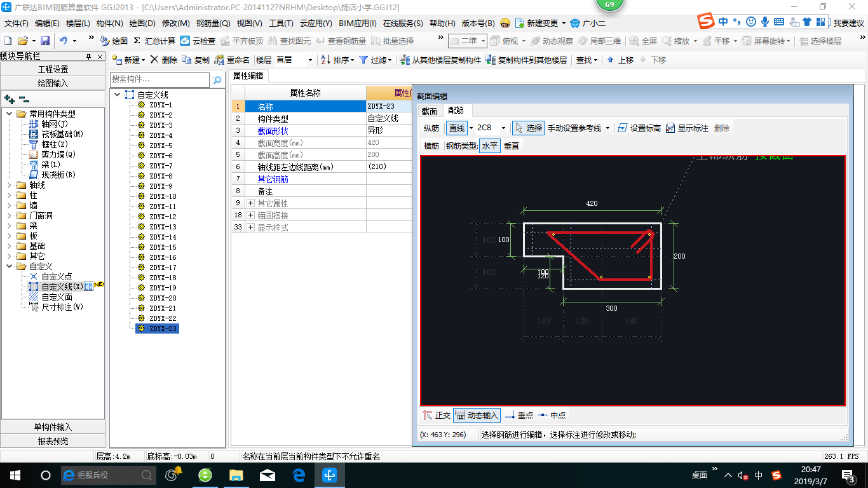Expand the 显示样式 property row
This screenshot has height=488, width=868.
[x=250, y=227]
